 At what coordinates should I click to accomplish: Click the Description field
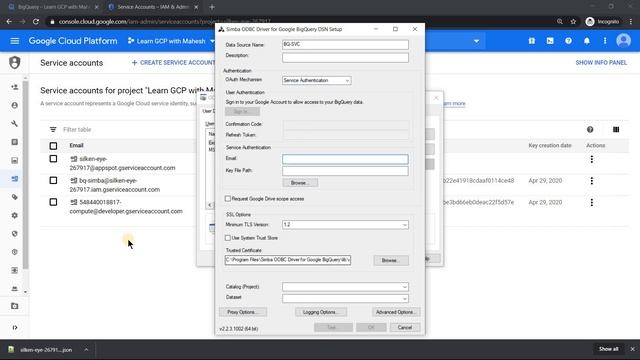345,58
